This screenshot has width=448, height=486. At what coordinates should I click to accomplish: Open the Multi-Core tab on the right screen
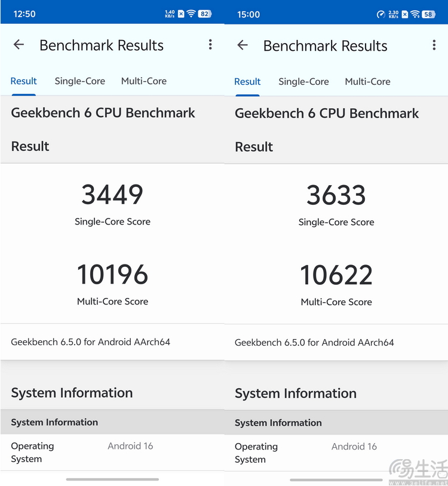point(367,82)
